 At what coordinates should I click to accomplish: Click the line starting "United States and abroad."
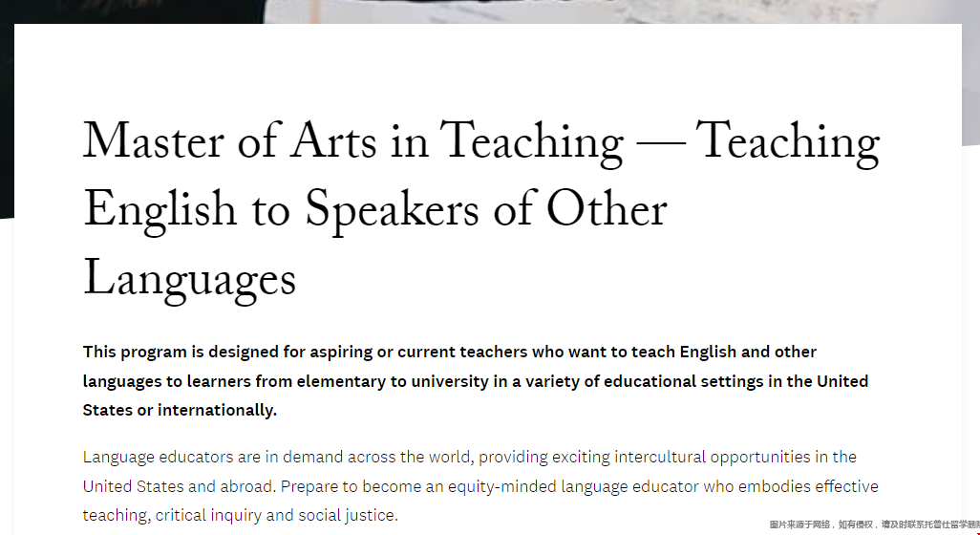(480, 486)
